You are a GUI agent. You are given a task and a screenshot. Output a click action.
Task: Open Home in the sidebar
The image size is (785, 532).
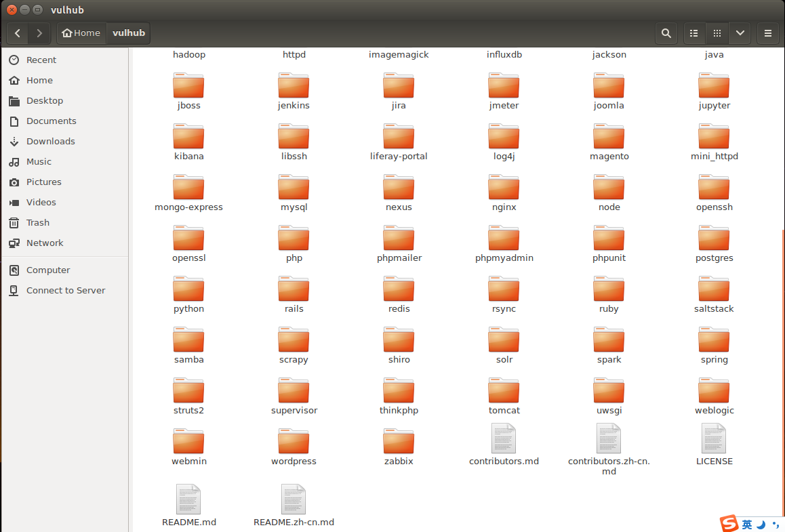click(x=65, y=80)
